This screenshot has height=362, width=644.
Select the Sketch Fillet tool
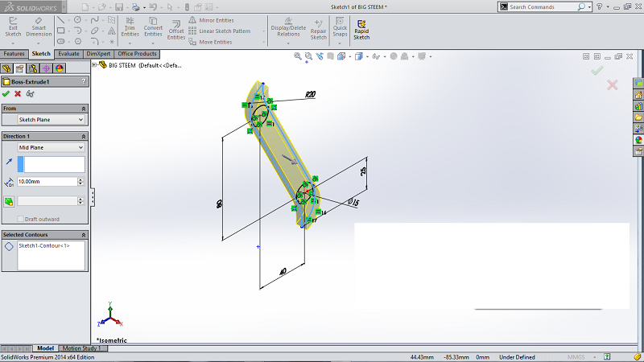click(94, 41)
